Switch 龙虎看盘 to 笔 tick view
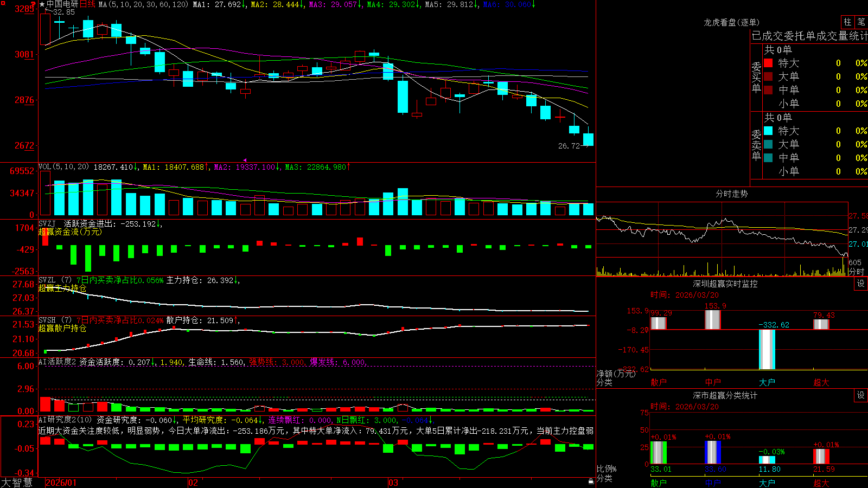 click(861, 22)
